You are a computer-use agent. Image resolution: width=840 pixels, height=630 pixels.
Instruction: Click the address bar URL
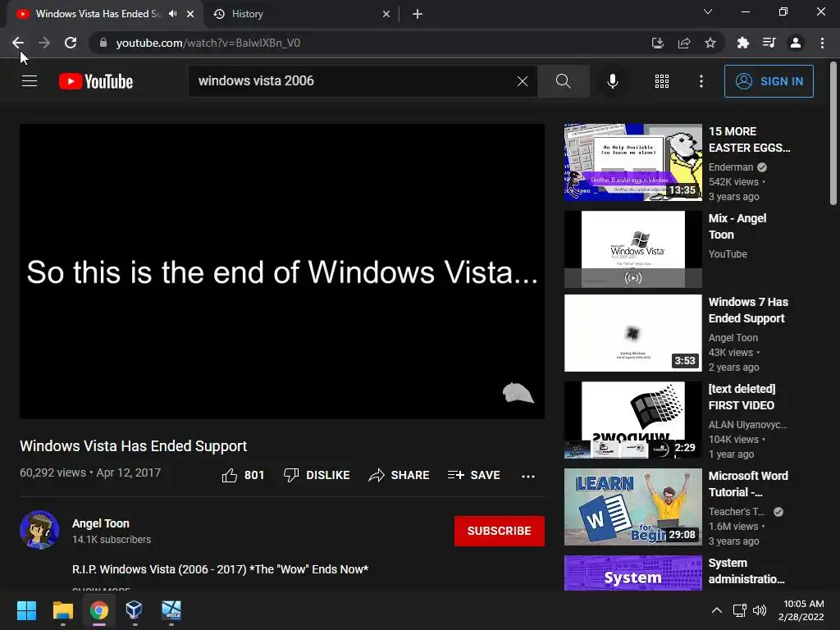point(208,43)
